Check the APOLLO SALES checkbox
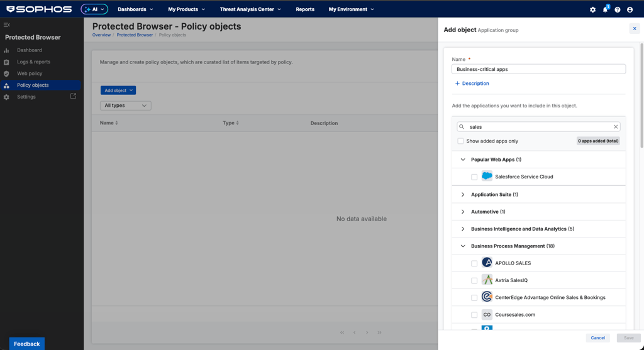 coord(474,263)
